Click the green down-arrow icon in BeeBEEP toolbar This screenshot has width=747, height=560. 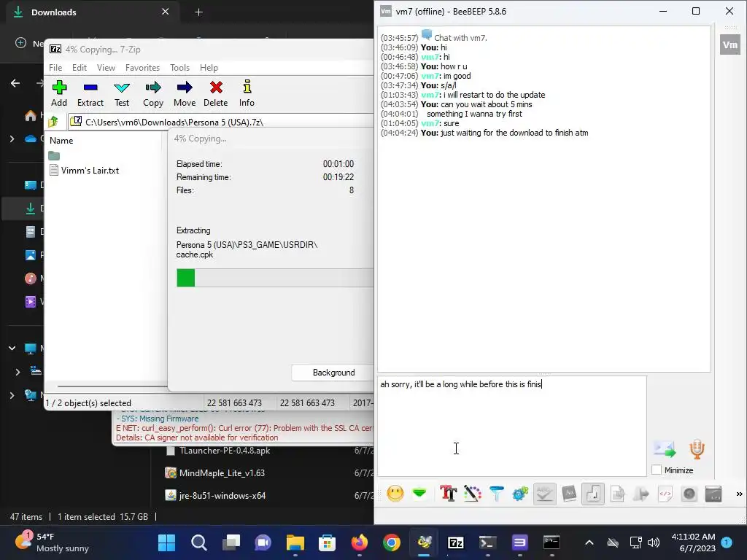[419, 494]
